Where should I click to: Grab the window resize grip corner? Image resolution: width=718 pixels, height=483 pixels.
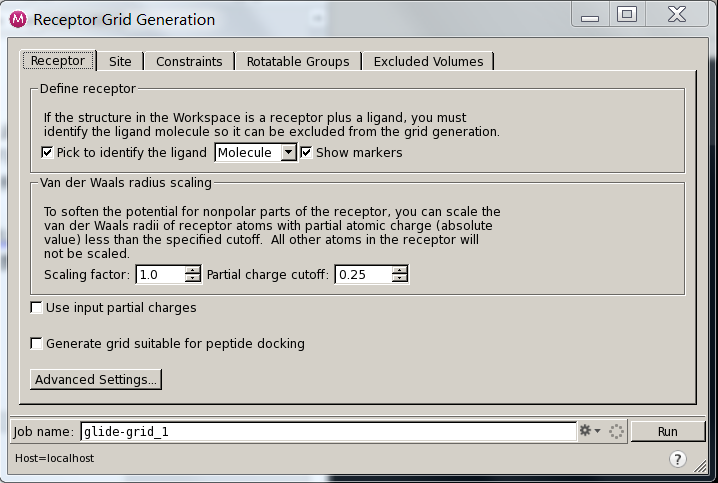click(x=701, y=466)
